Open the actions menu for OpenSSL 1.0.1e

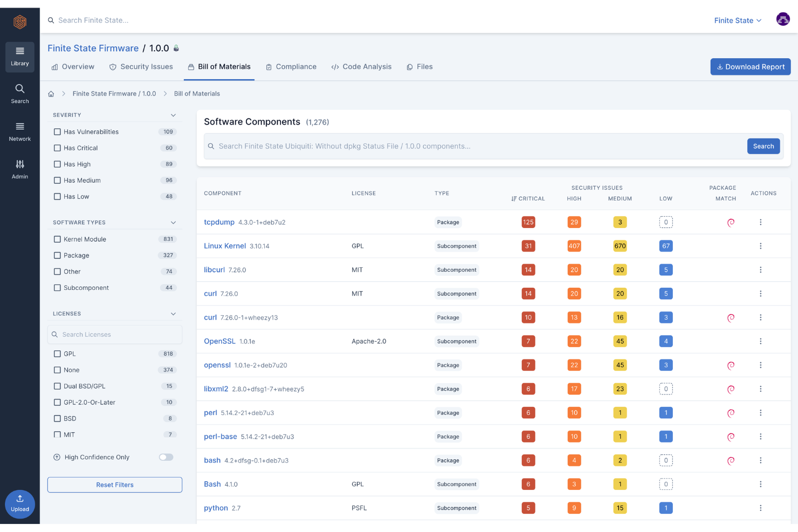pos(761,341)
